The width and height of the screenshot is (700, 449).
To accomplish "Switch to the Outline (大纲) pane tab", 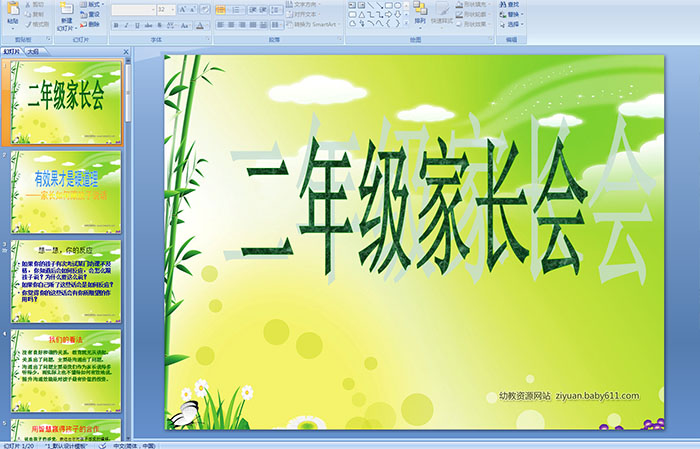I will pos(33,52).
